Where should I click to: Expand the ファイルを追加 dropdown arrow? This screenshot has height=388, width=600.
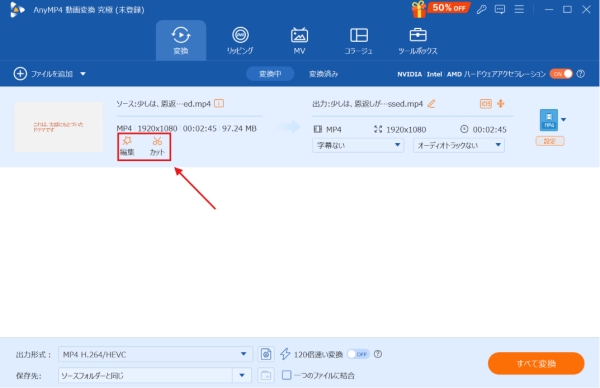pyautogui.click(x=83, y=73)
